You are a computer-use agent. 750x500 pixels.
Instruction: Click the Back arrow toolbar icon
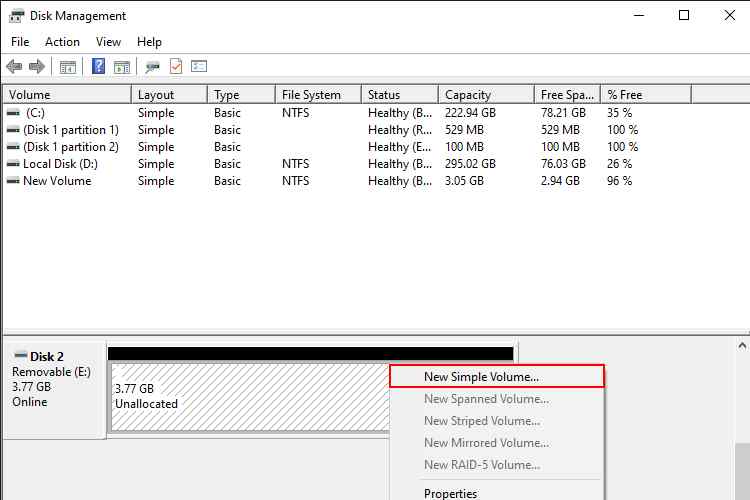click(14, 67)
